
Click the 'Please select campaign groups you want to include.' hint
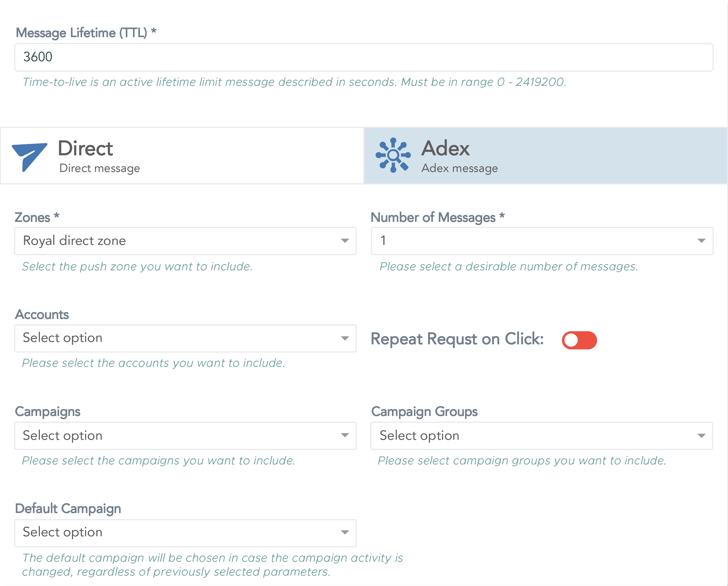click(x=522, y=461)
